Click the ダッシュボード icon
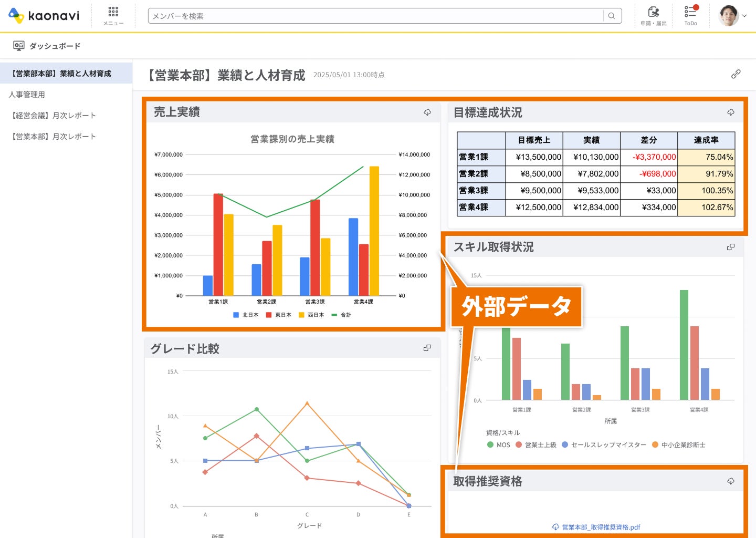Image resolution: width=756 pixels, height=538 pixels. (x=19, y=46)
